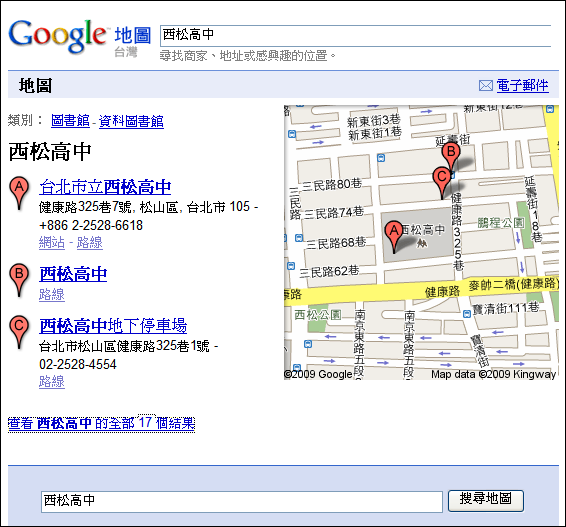Click phone number +886 2-2528-6618
The height and width of the screenshot is (527, 566).
[91, 225]
